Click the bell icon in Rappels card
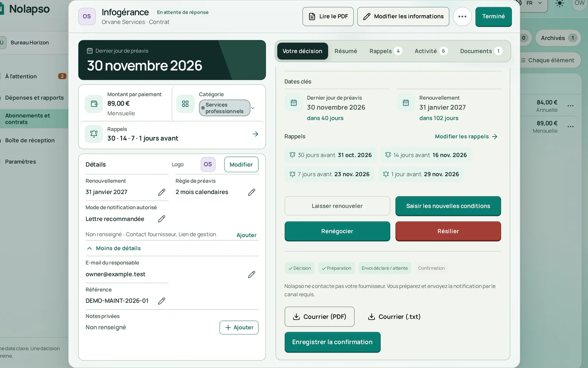588x368 pixels. (x=94, y=134)
